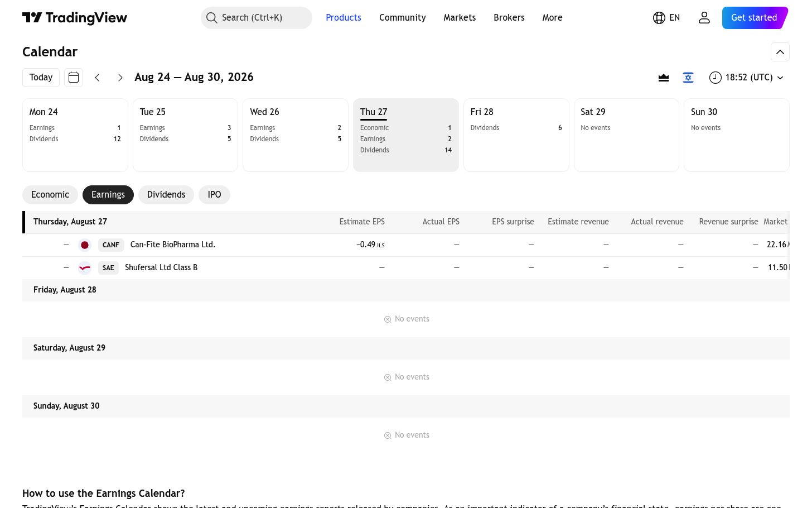
Task: Select the Wed 26 day card
Action: 296,135
